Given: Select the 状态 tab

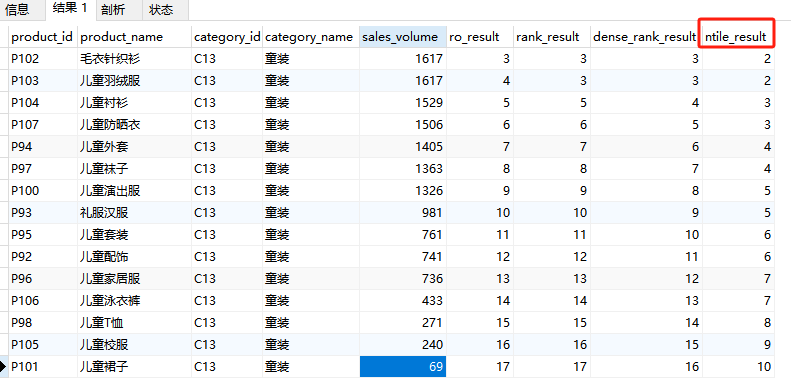Looking at the screenshot, I should [x=161, y=10].
